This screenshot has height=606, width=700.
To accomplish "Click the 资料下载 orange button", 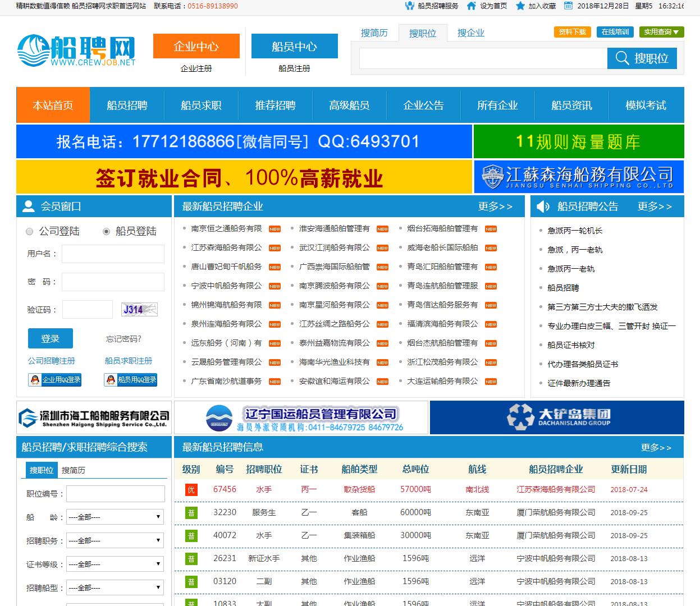I will tap(572, 32).
